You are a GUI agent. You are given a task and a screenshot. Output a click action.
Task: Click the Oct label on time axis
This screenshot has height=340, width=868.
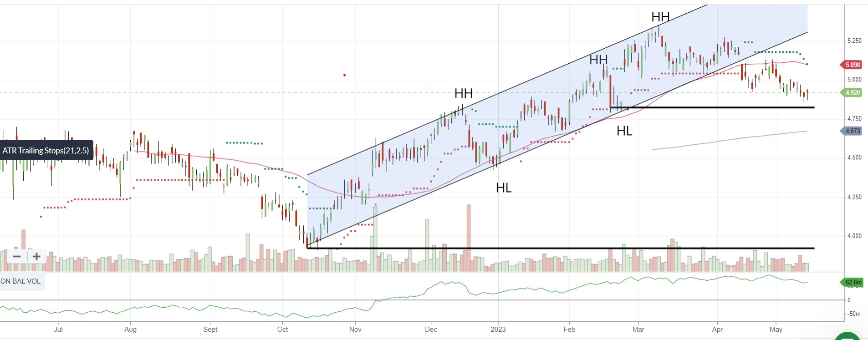[x=282, y=330]
